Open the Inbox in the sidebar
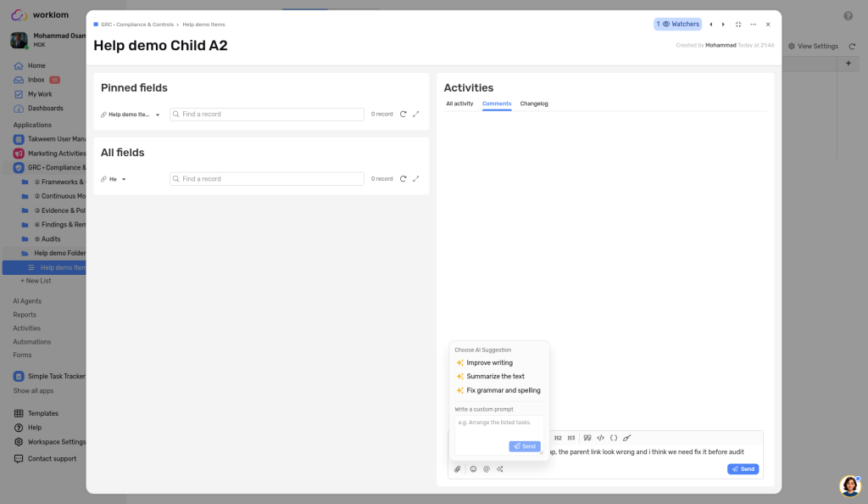Screen dimensions: 868x504 [36, 80]
